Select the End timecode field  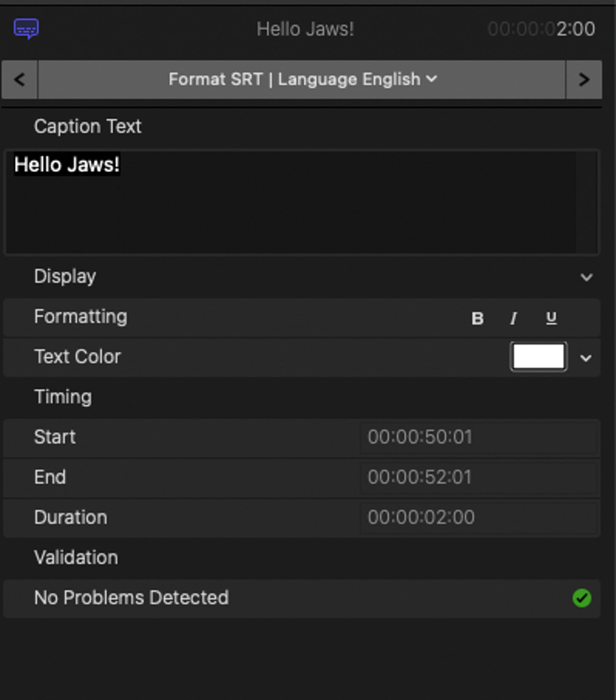[x=478, y=477]
